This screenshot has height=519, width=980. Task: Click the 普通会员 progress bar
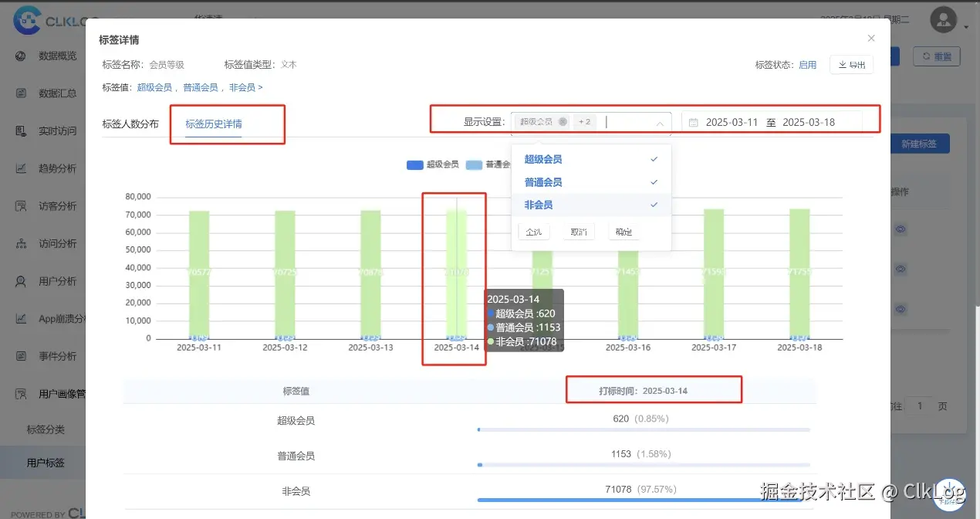644,465
